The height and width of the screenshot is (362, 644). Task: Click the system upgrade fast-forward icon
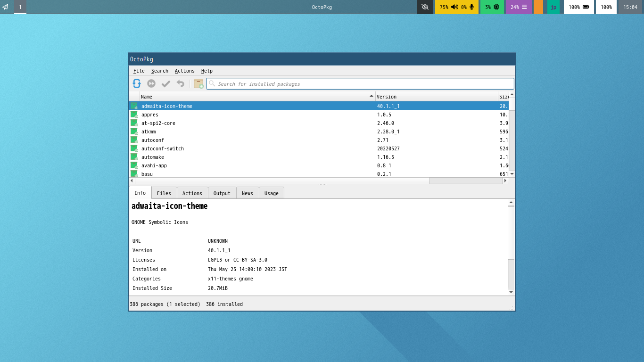click(x=151, y=83)
